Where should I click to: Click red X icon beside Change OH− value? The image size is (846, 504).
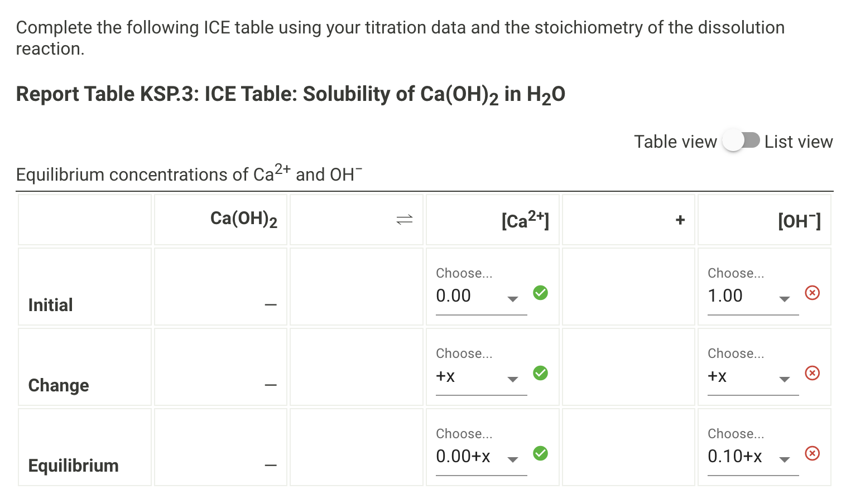pyautogui.click(x=813, y=373)
